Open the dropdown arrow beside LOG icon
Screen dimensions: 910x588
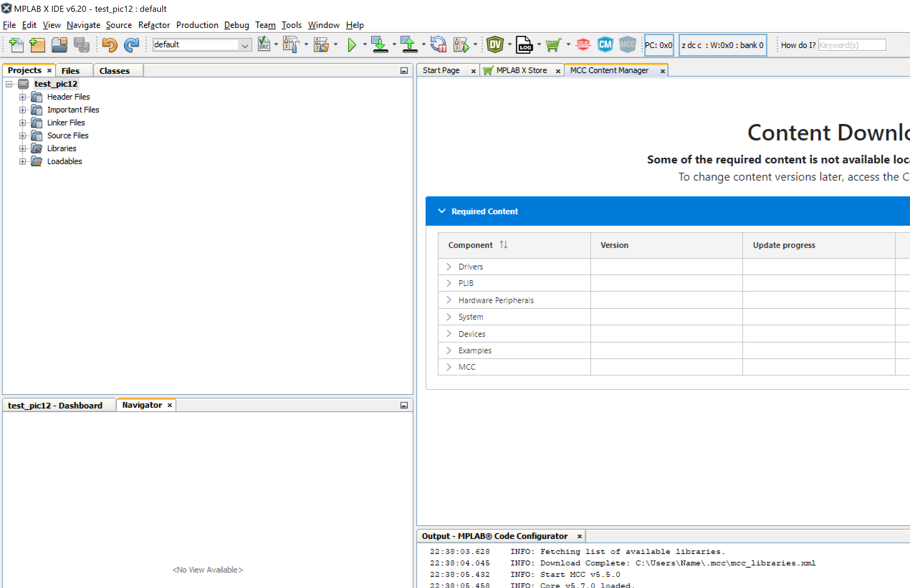tap(539, 45)
